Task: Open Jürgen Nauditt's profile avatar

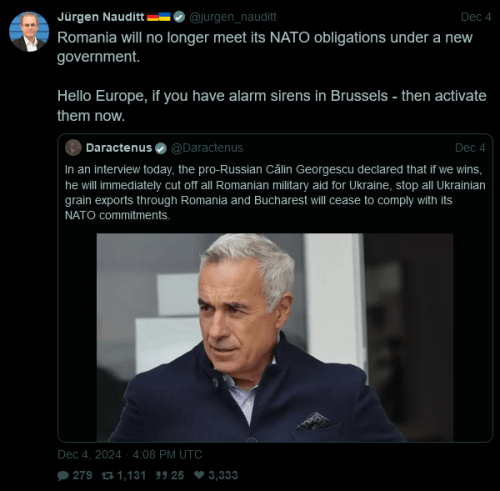Action: click(29, 32)
